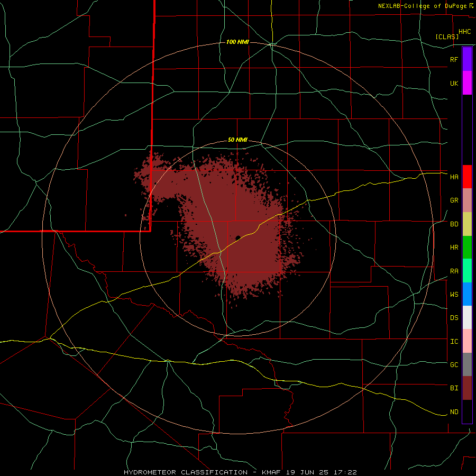Click the brown BI color swatch

pos(467,388)
